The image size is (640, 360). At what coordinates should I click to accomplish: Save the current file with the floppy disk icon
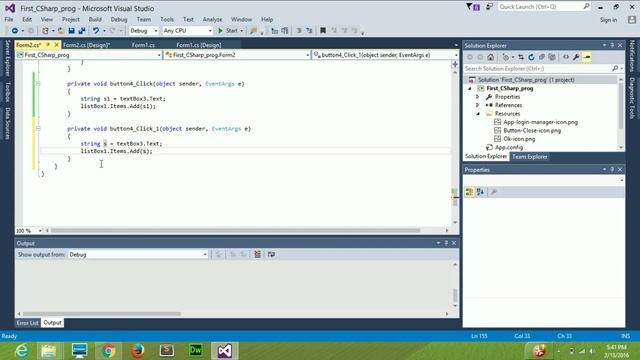point(71,31)
